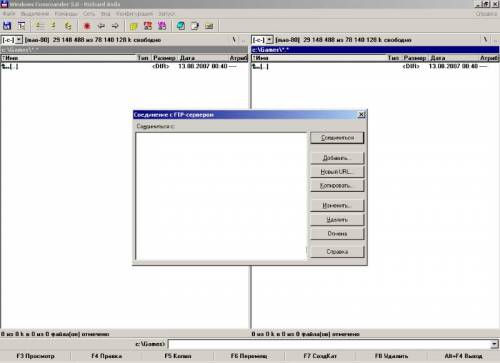500x363 pixels.
Task: Click the teal globe toolbar icon
Action: coord(181,26)
